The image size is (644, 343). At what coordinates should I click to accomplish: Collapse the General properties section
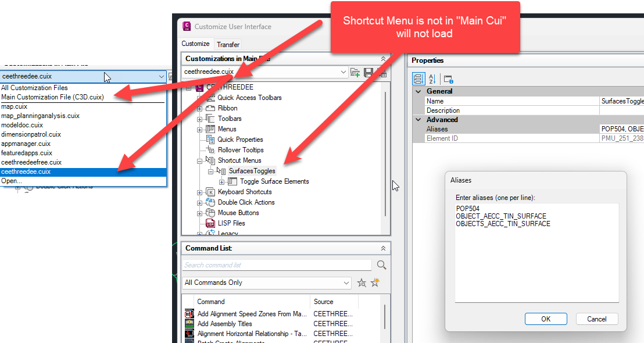[418, 91]
